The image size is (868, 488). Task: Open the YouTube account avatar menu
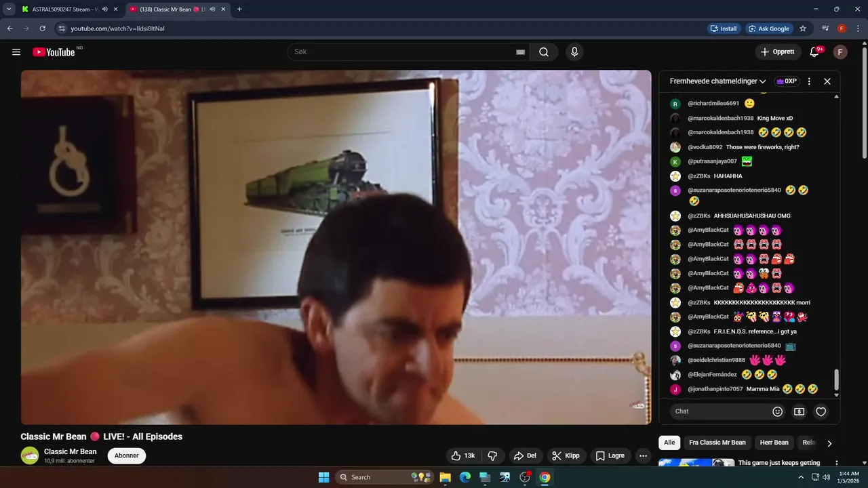(x=840, y=52)
